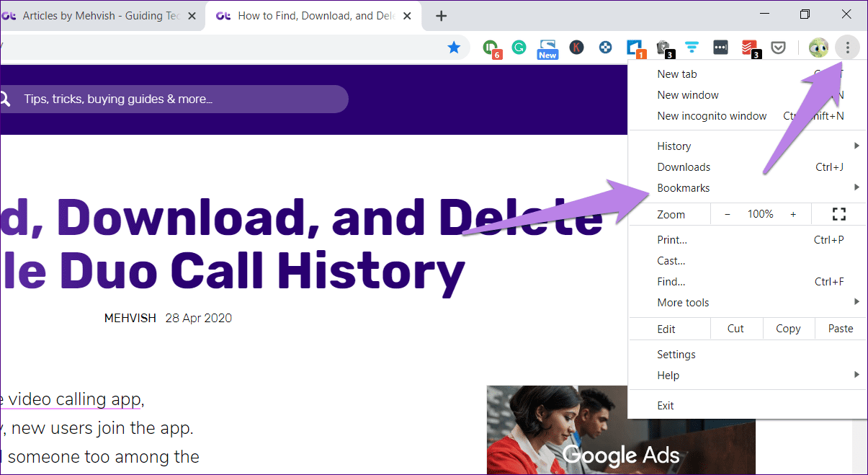Click Copy in the Edit row

point(788,328)
